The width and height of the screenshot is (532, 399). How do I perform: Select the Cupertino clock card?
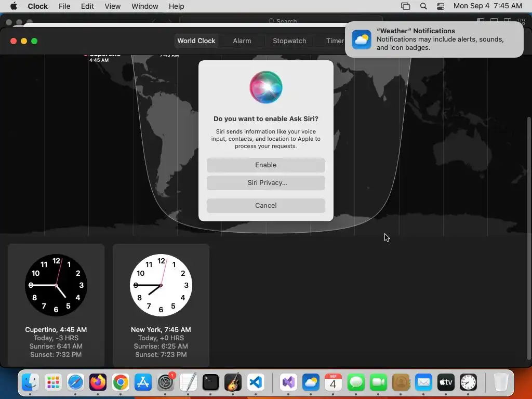click(56, 304)
